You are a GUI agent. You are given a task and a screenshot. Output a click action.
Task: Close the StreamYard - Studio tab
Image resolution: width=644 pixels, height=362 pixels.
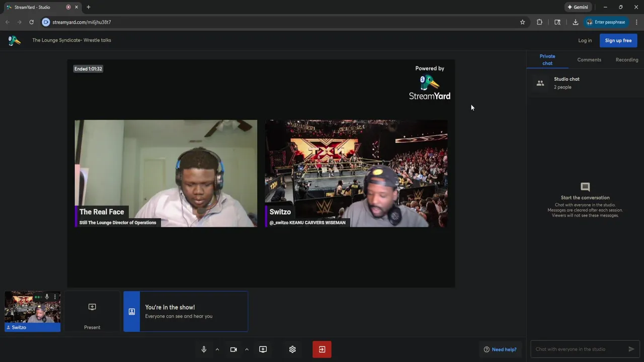77,7
